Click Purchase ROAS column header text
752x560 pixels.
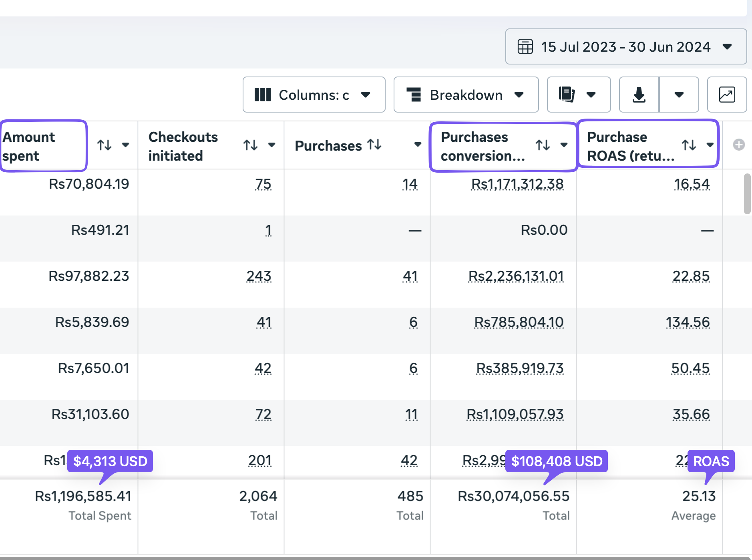pos(631,146)
